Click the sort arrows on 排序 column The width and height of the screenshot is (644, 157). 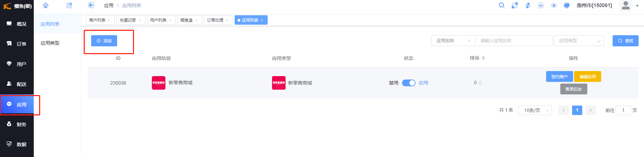(483, 58)
